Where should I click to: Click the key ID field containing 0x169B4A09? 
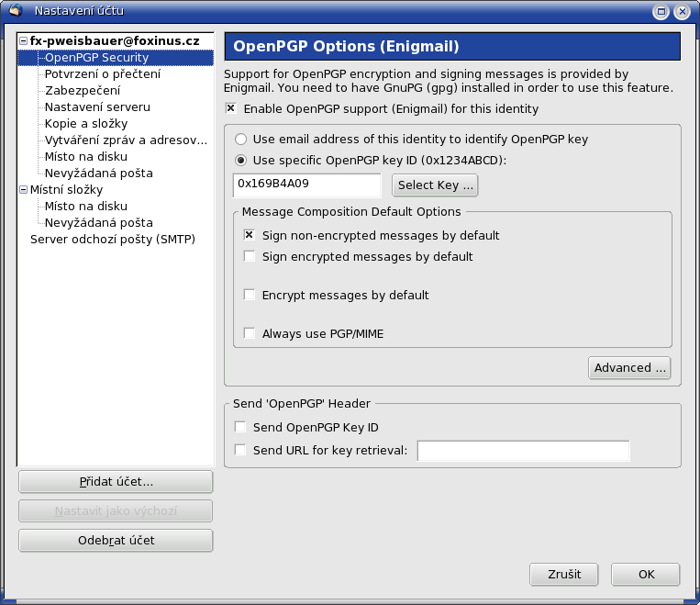click(307, 185)
